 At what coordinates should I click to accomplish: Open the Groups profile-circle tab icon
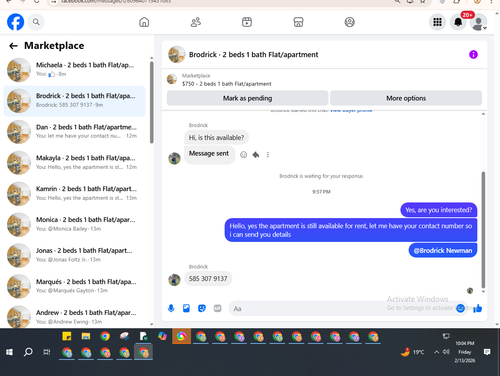pos(349,22)
